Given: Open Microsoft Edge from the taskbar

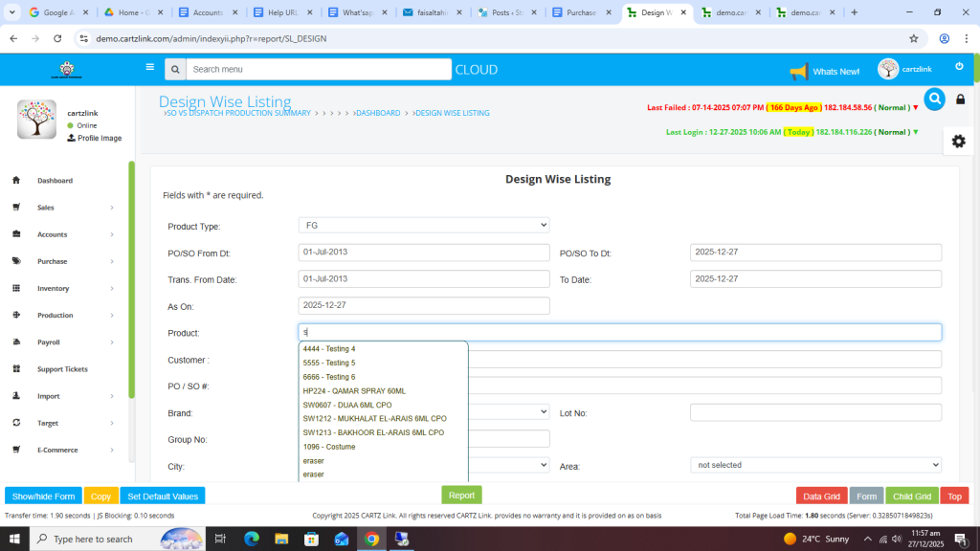Looking at the screenshot, I should pos(252,539).
